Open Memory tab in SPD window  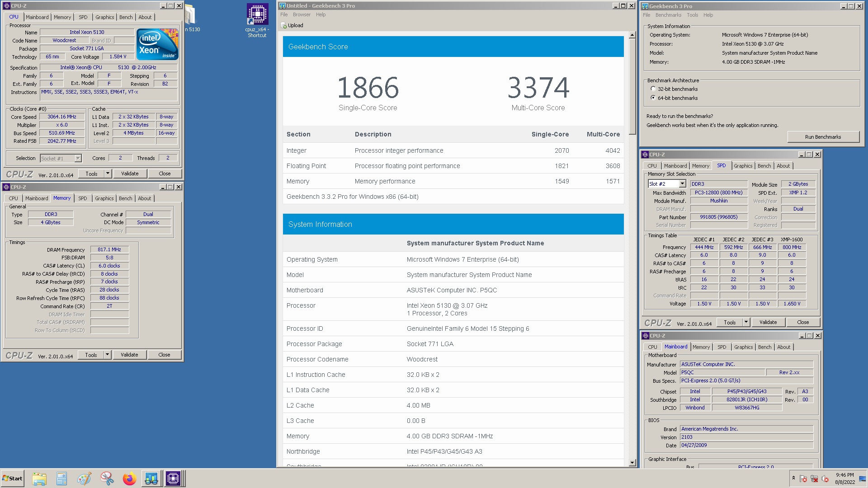[x=701, y=166]
